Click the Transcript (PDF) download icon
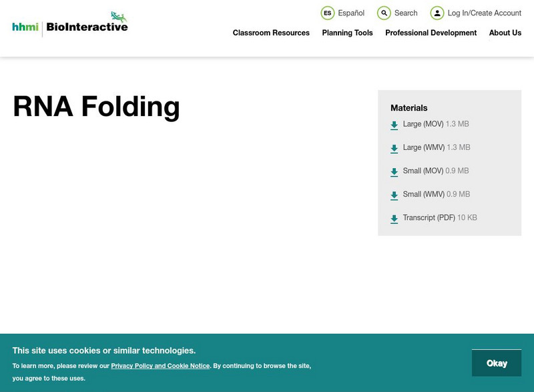This screenshot has width=534, height=392. point(394,217)
